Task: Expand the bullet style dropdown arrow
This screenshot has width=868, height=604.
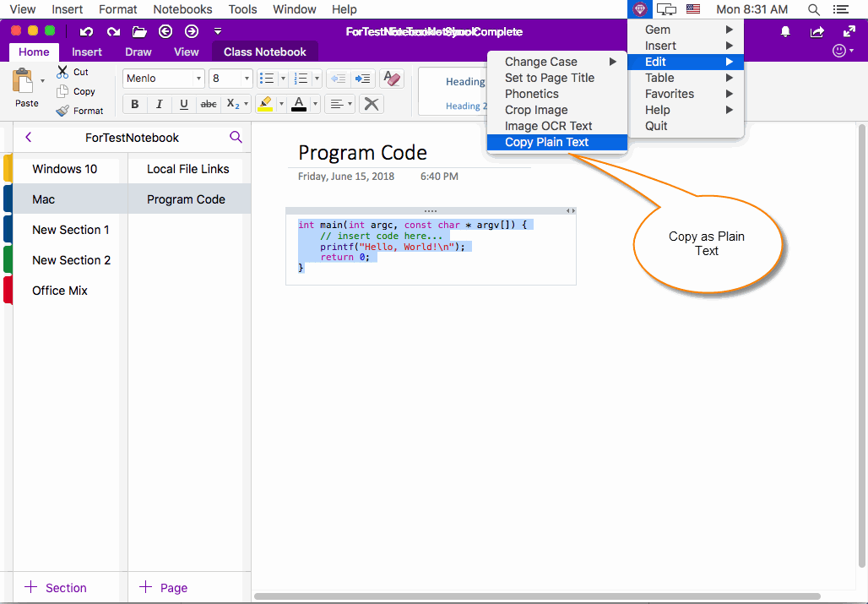Action: [283, 79]
